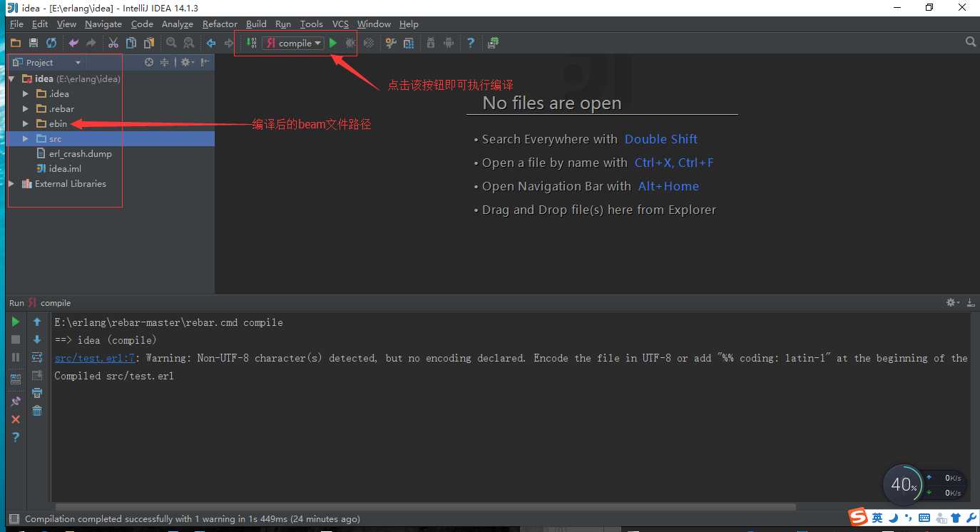Click the Make Project binary icon
Screen dimensions: 980x532
[x=251, y=43]
